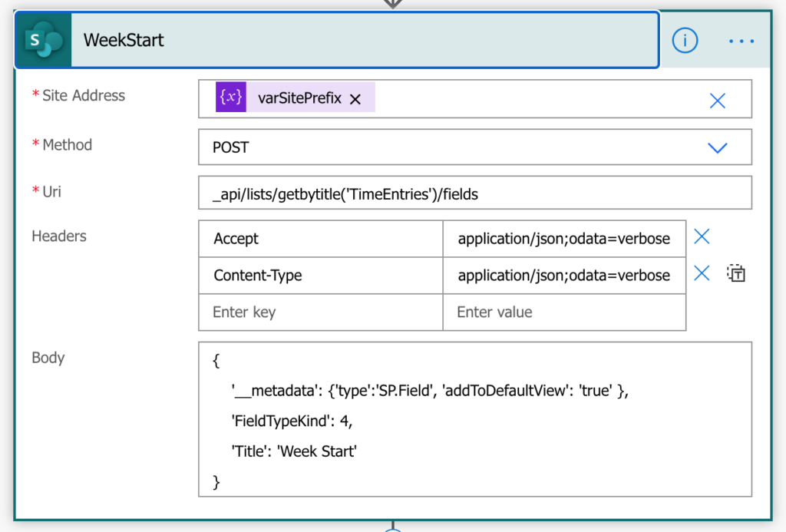Clear the Site Address field
This screenshot has height=532, width=786.
coord(717,101)
